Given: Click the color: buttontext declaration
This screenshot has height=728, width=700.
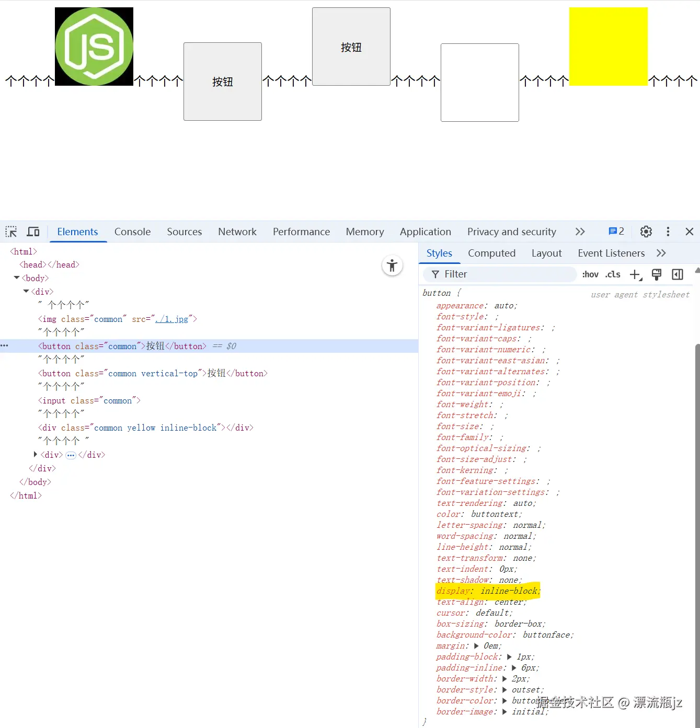Looking at the screenshot, I should pyautogui.click(x=479, y=514).
